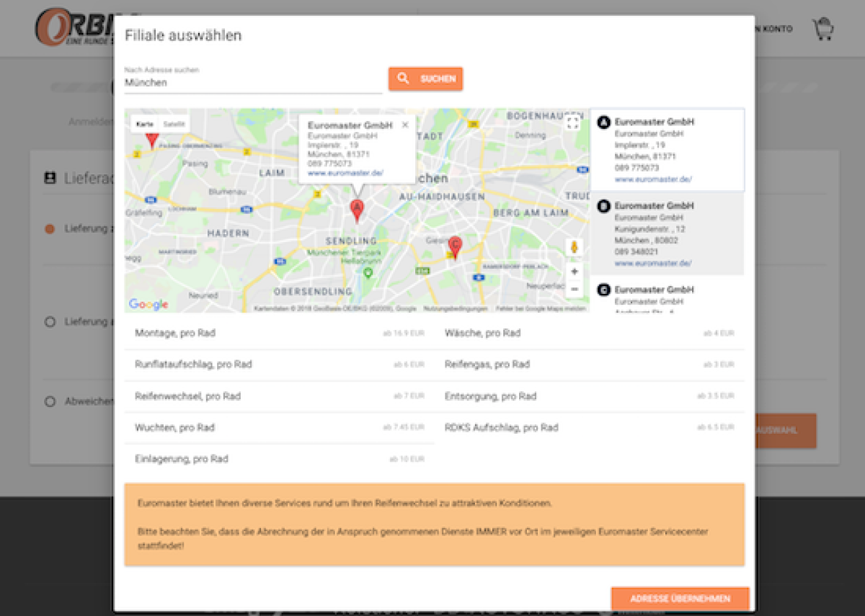This screenshot has width=865, height=616.
Task: Confirm with ADRESSE ÜBERNEHMEN button
Action: (680, 599)
